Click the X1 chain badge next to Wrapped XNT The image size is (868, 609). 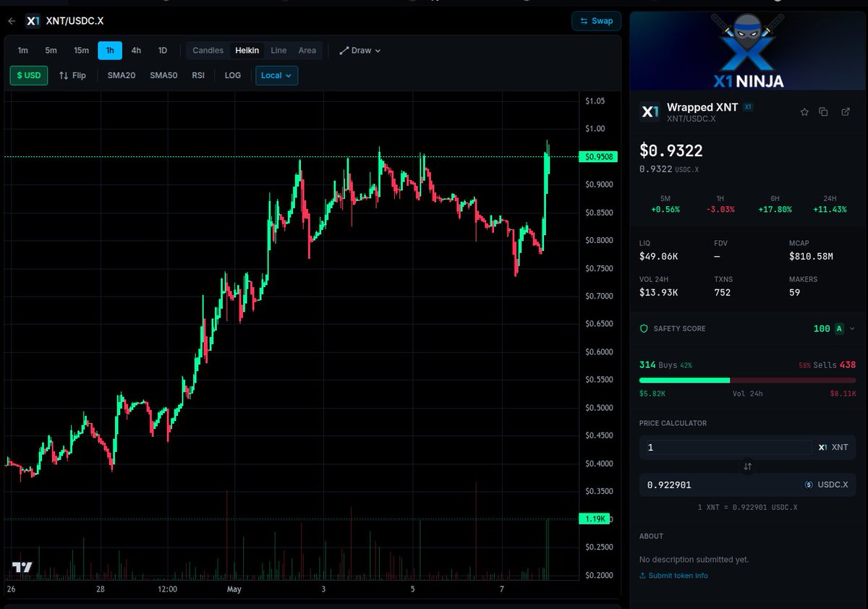tap(748, 107)
